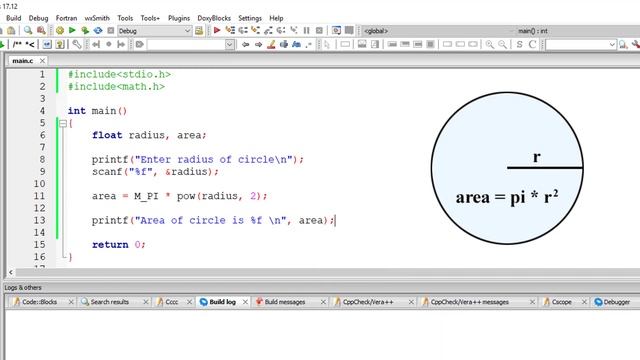Insert a DoxyBlocks /** block comment
This screenshot has height=360, width=640.
17,44
